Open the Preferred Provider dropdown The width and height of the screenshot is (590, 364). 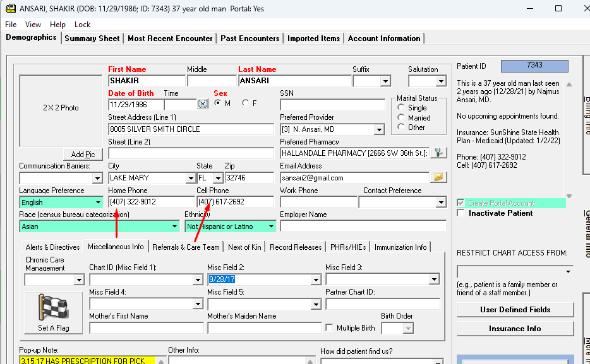(378, 130)
